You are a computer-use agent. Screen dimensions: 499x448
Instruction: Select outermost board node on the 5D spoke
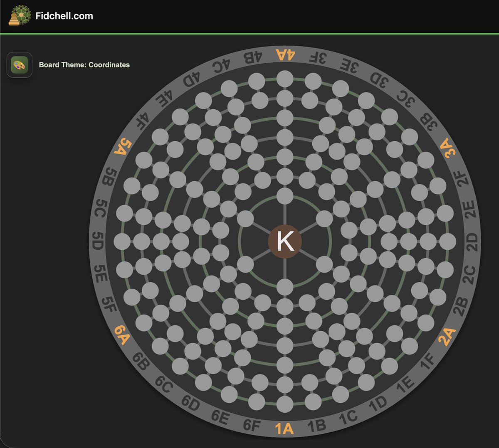[122, 241]
